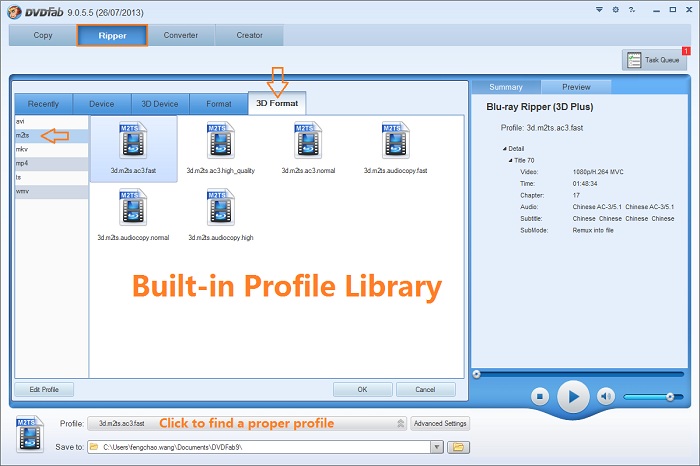Mute the preview audio

(x=606, y=396)
